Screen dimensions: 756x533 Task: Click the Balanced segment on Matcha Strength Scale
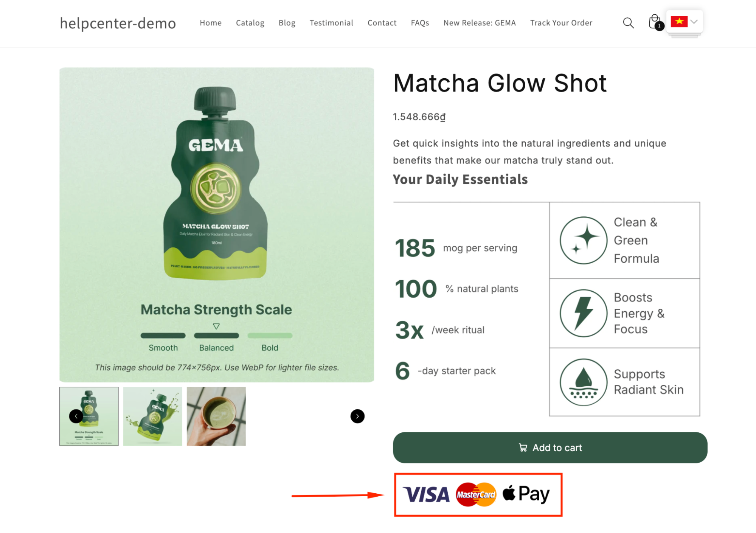click(216, 335)
